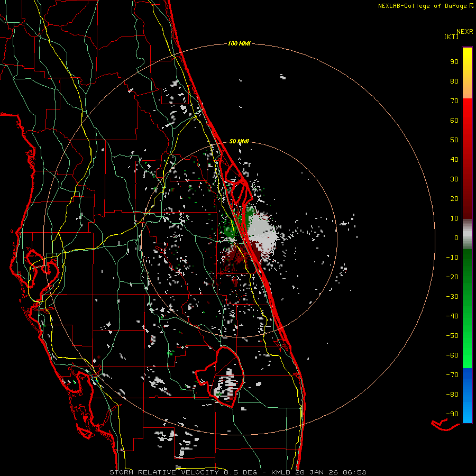
Task: Click the 100 NMI range ring label
Action: pos(239,44)
